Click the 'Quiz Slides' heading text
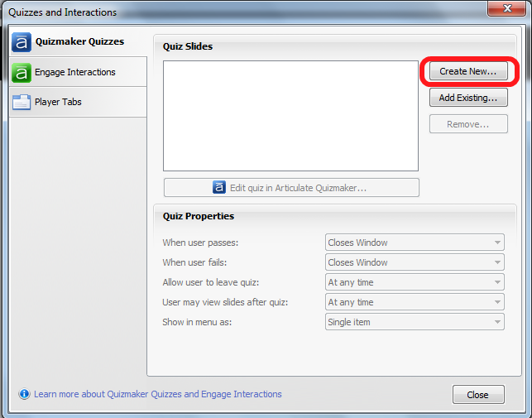 tap(188, 46)
